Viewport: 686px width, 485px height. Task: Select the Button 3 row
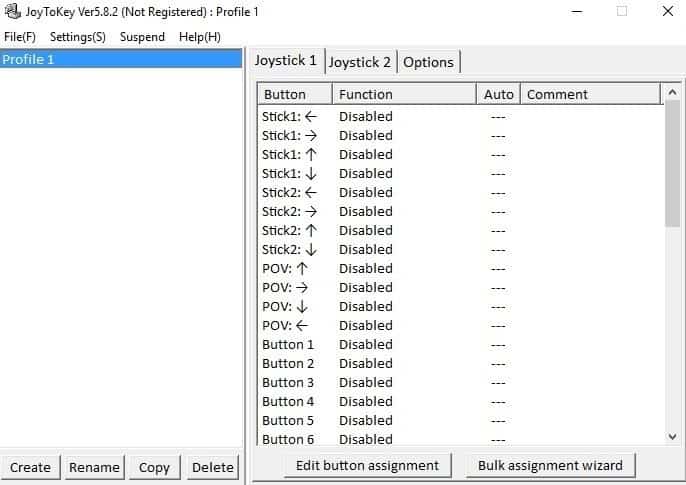(461, 383)
